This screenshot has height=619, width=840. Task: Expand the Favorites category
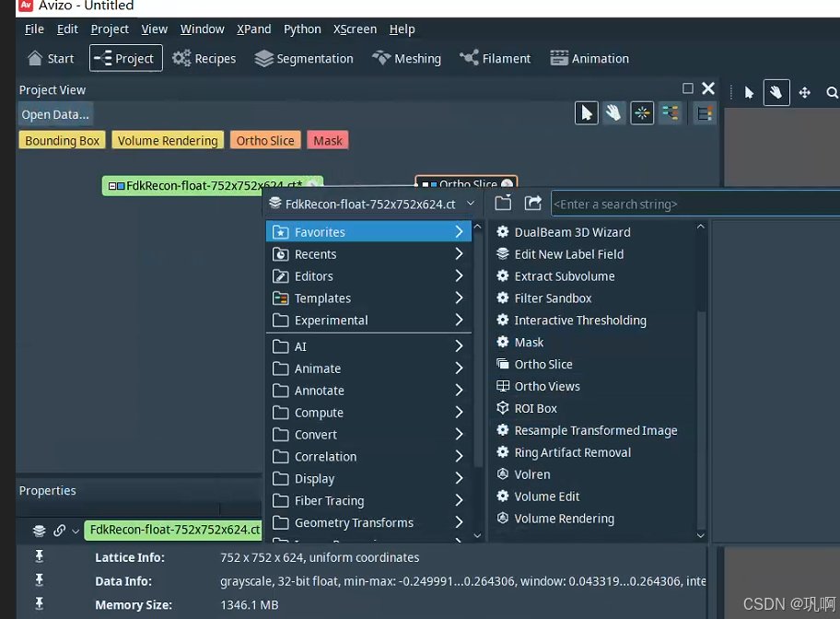click(368, 231)
